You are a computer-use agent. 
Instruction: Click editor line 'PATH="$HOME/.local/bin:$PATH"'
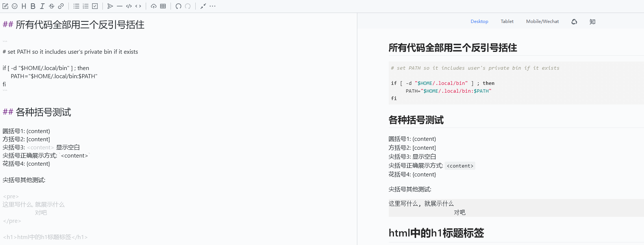[x=54, y=76]
